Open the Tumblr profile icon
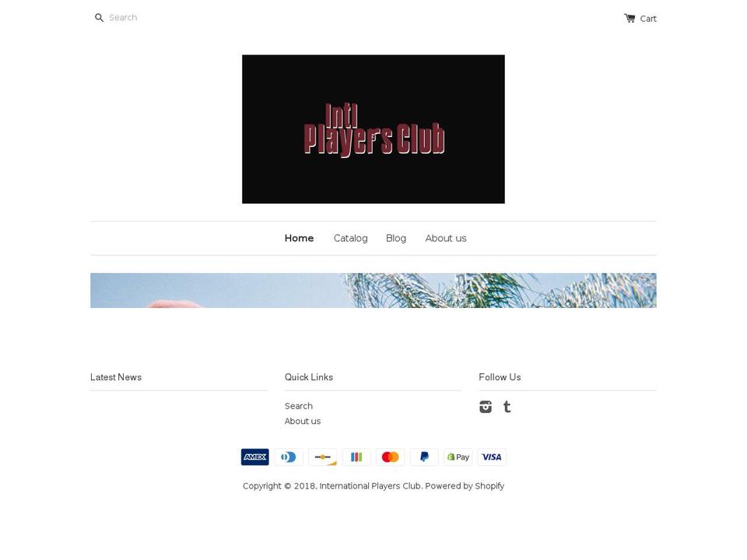 (507, 407)
